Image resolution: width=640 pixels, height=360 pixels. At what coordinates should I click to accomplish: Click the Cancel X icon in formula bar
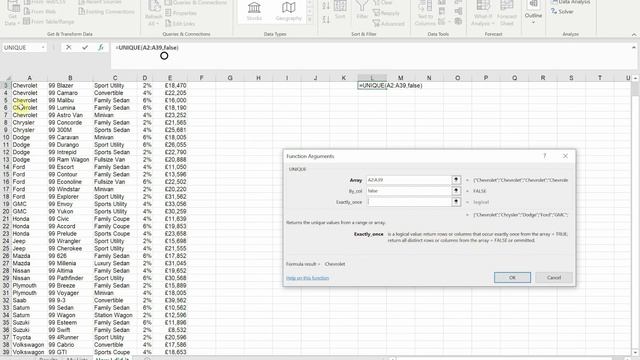69,48
